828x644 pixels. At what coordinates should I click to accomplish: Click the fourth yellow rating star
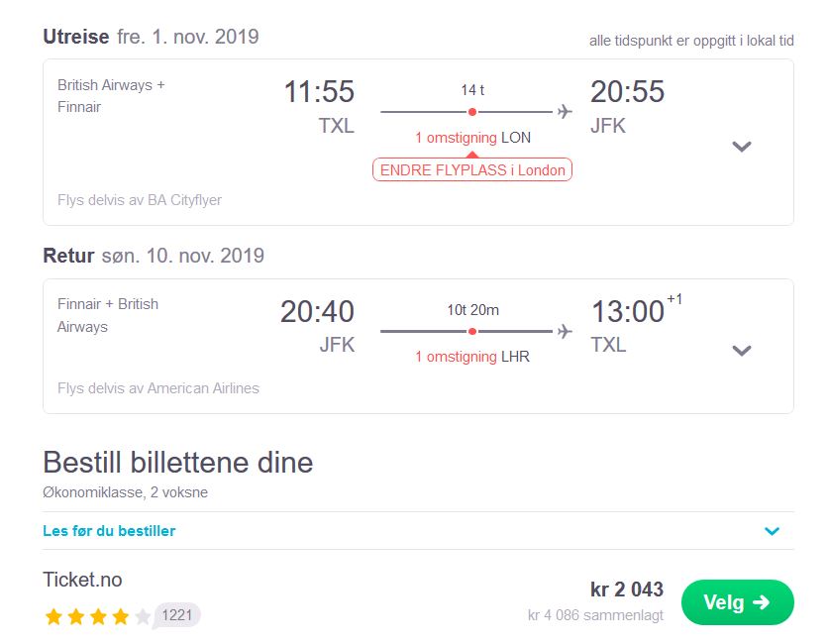[x=121, y=616]
